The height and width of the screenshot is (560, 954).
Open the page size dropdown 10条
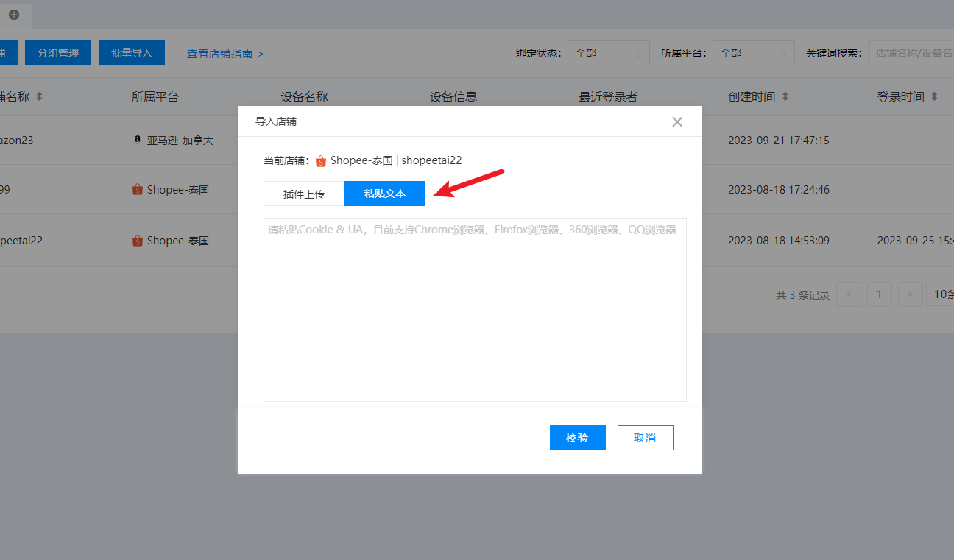click(x=941, y=294)
